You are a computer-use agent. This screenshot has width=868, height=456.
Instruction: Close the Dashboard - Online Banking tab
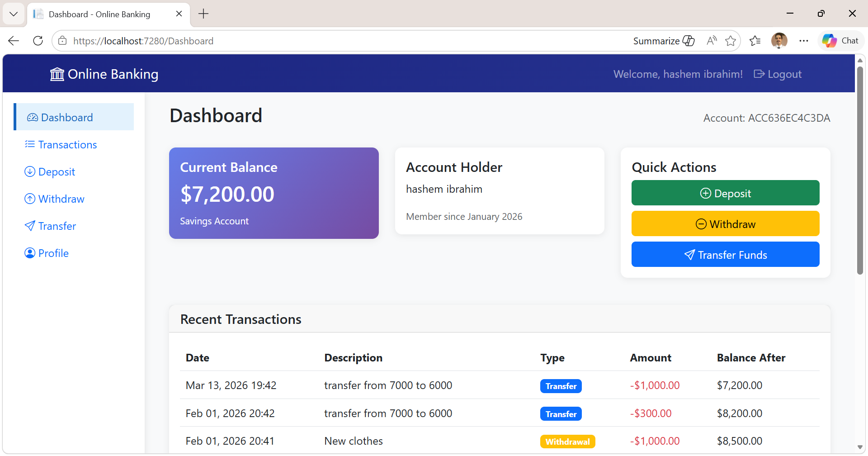tap(179, 14)
